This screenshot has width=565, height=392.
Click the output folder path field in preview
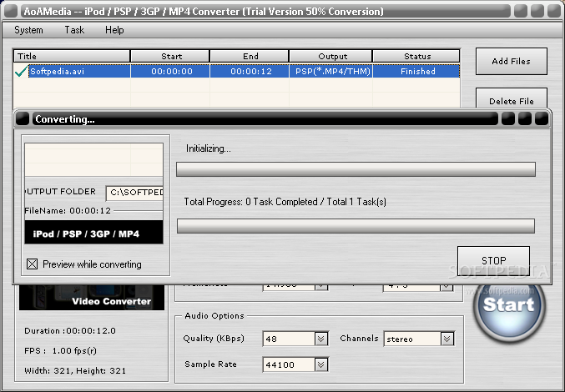[x=134, y=193]
